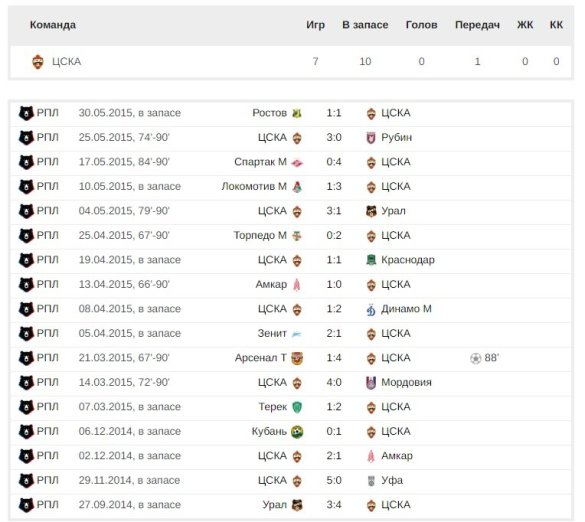
Task: Click the CSKA club logo in the summary row
Action: tap(38, 62)
